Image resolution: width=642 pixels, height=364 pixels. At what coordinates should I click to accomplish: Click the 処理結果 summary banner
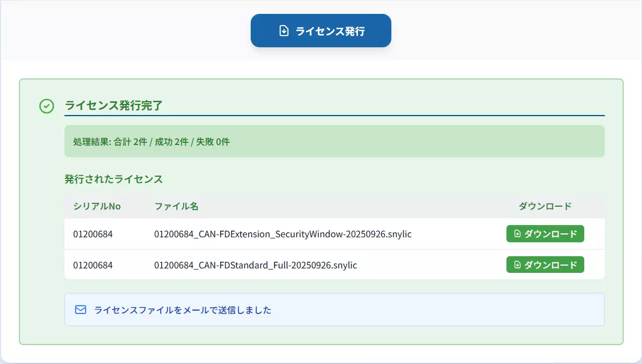click(x=334, y=142)
